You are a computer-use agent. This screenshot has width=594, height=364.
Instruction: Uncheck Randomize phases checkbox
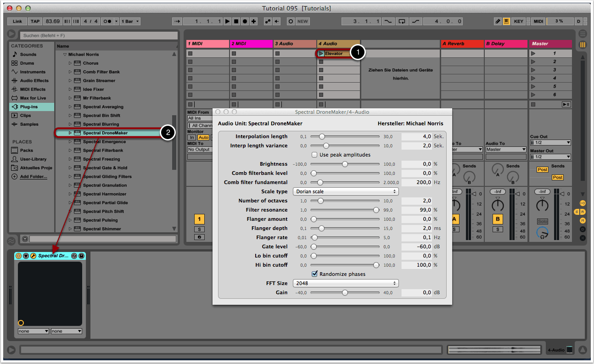point(315,274)
